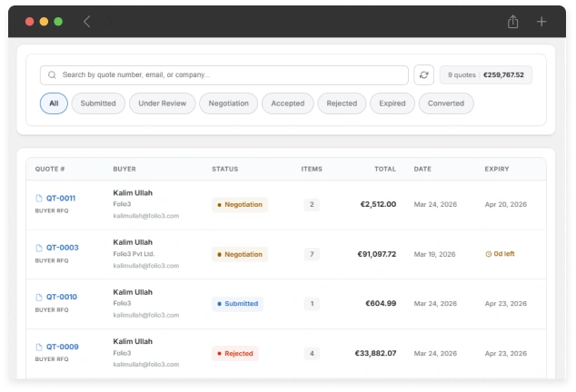Click the €2,512.00 total
Screen dimensions: 576x392
(378, 204)
